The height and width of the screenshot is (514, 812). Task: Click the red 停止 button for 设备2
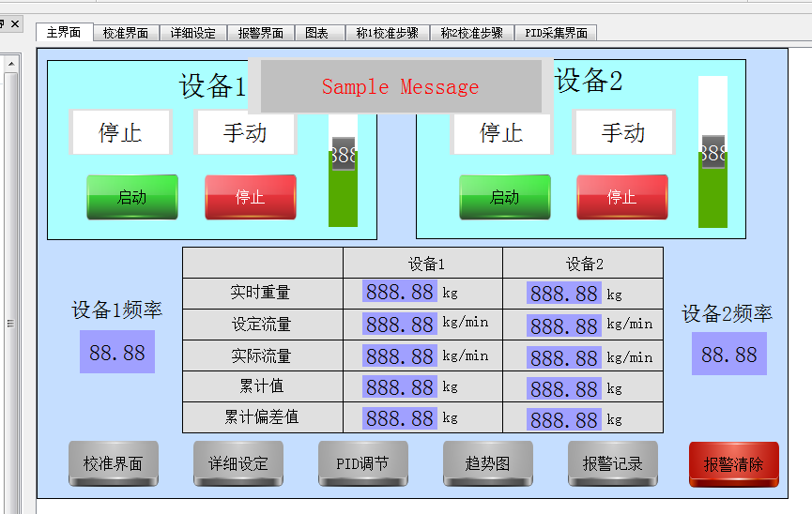(622, 197)
